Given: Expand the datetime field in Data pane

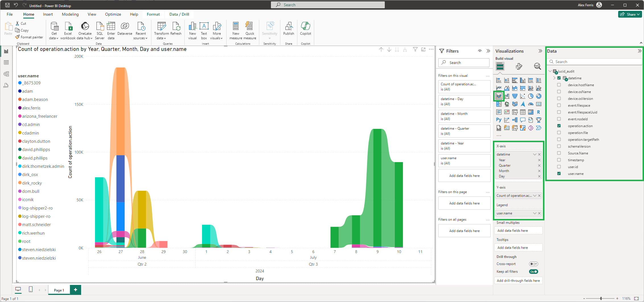Looking at the screenshot, I should (x=554, y=78).
